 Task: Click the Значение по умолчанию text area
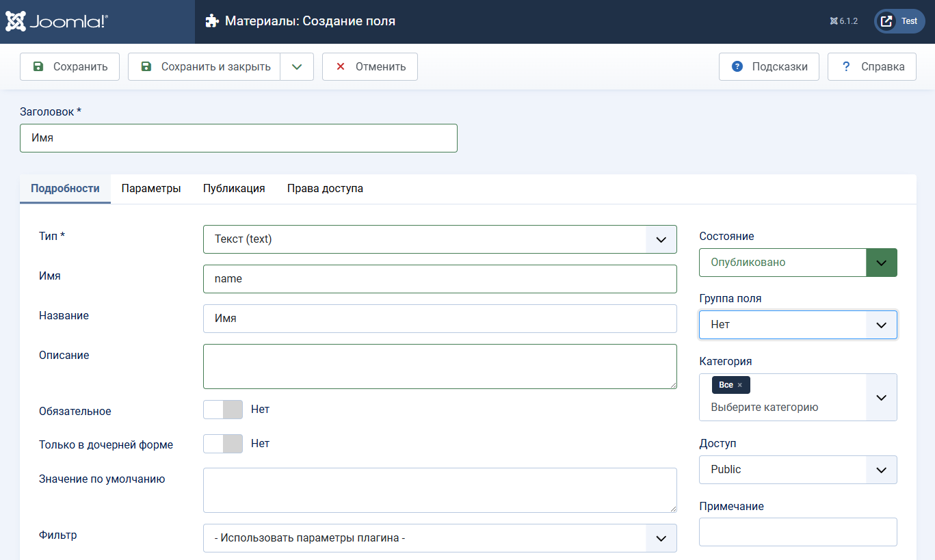pos(440,490)
